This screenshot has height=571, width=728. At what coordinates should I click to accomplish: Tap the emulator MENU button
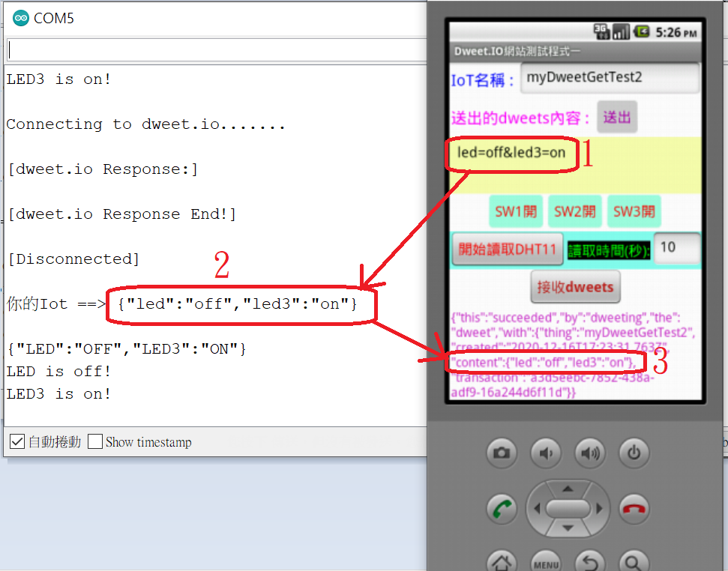tap(546, 561)
